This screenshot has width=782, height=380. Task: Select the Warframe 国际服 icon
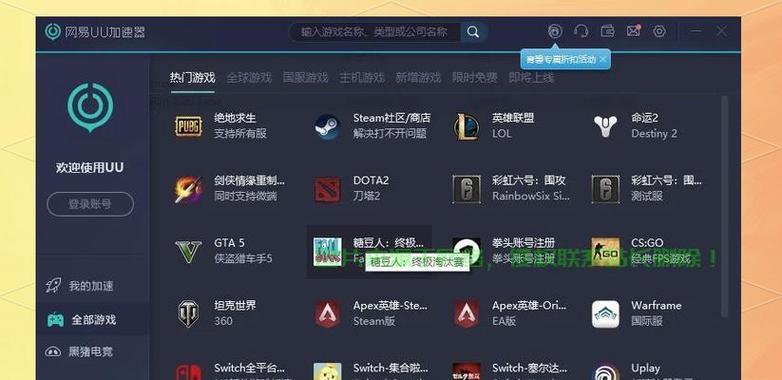[x=605, y=314]
